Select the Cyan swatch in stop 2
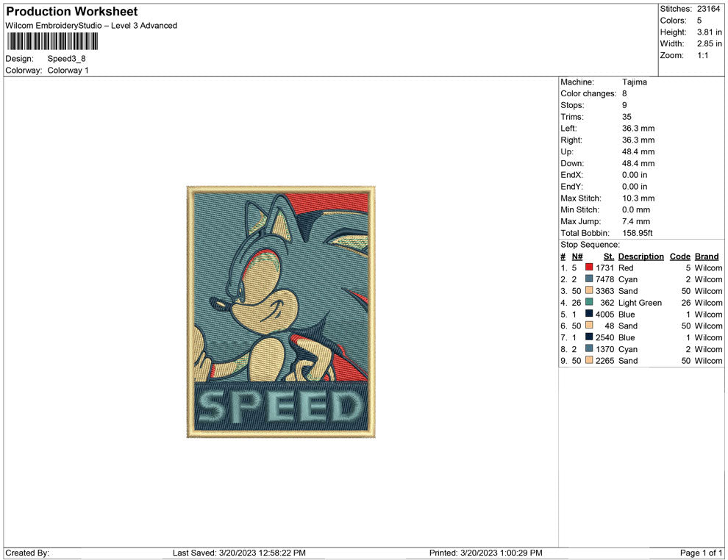 [x=588, y=279]
